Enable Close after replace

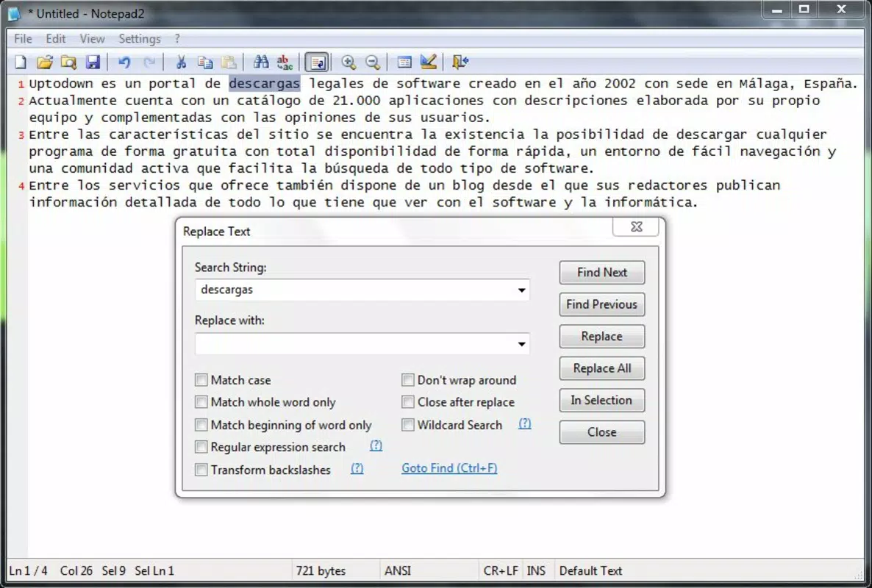(407, 402)
